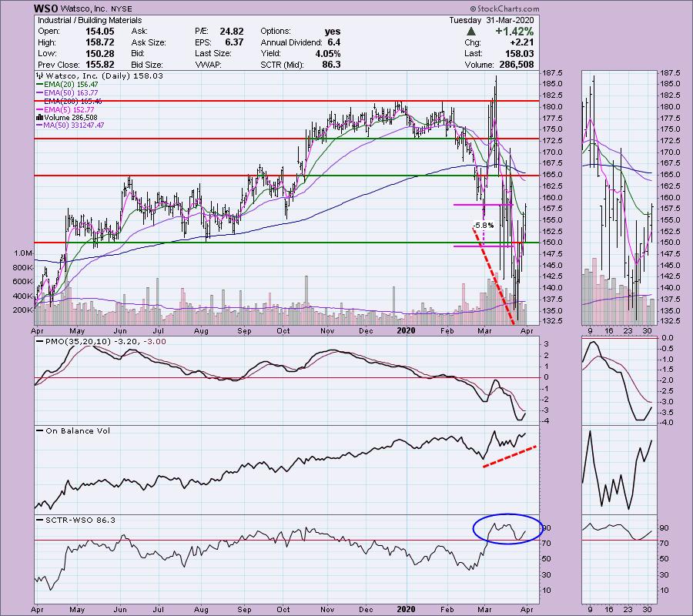Screen dimensions: 693x616
Task: Click the green up-triangle price change icon
Action: point(471,32)
